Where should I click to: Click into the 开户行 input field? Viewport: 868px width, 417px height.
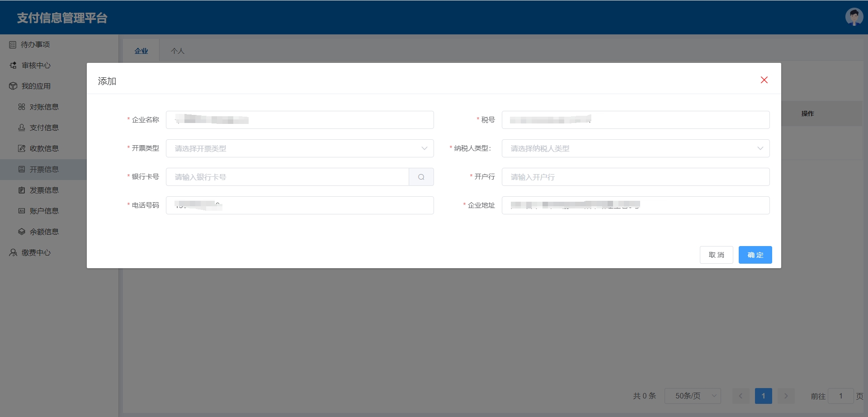pos(635,177)
